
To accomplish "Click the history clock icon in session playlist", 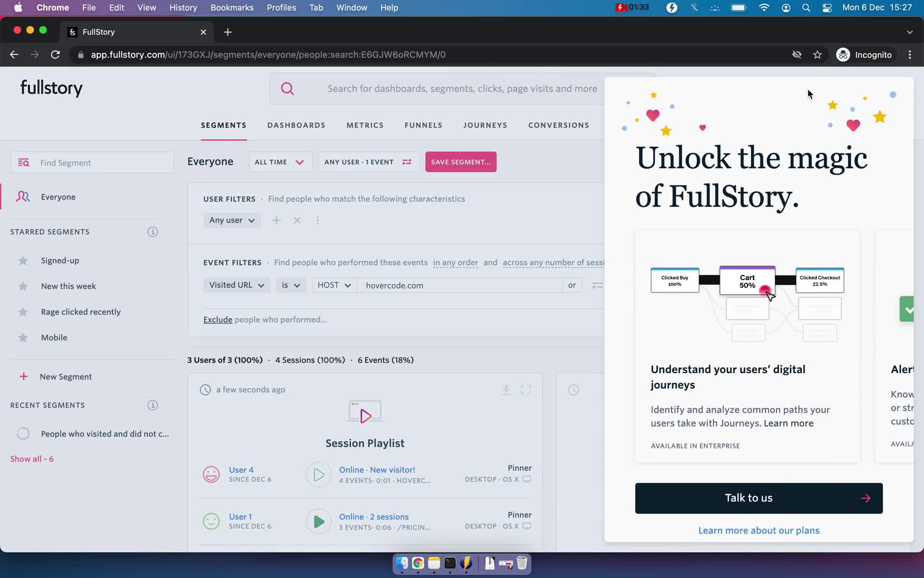I will (x=205, y=390).
